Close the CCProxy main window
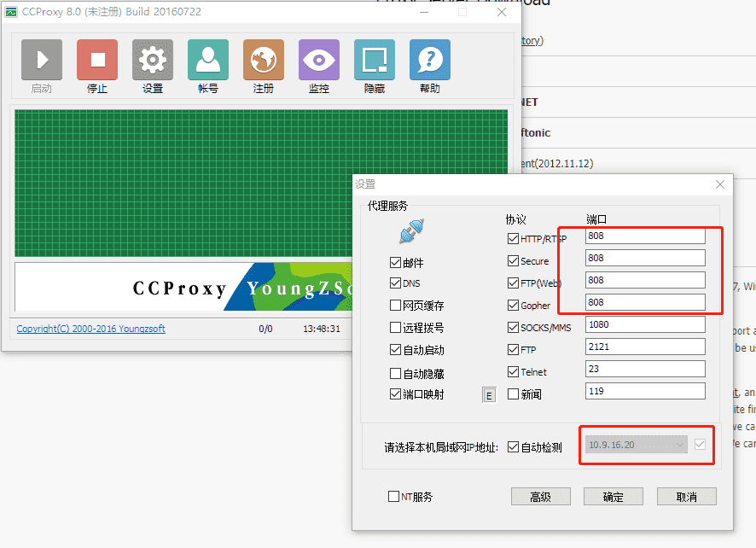Image resolution: width=756 pixels, height=548 pixels. [502, 12]
